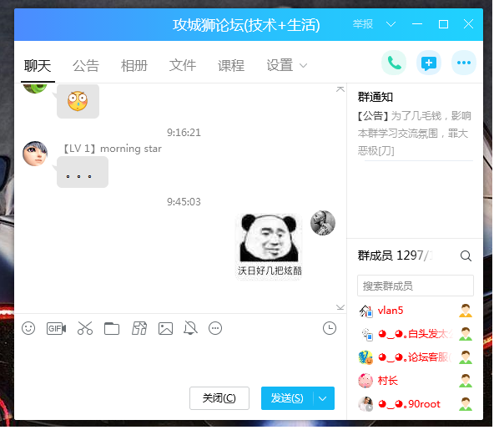Maximize the chat window
Image resolution: width=504 pixels, height=435 pixels.
[x=443, y=24]
